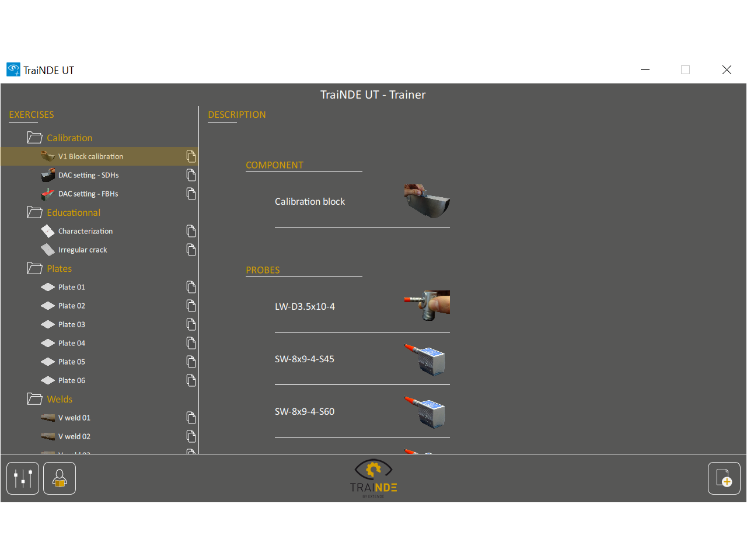Screen dimensions: 747x560
Task: Click the DAC setting - FBHs block icon
Action: tap(48, 194)
